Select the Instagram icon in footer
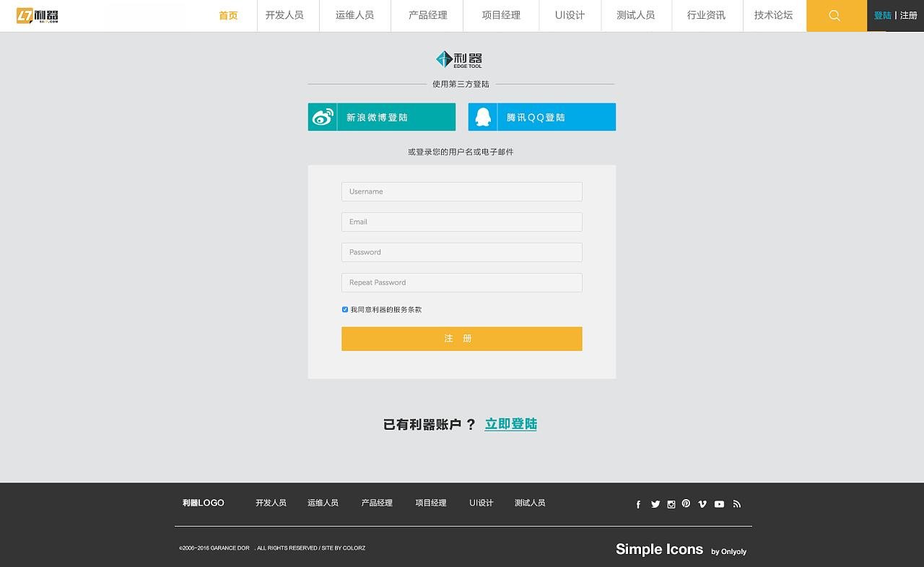 pyautogui.click(x=671, y=503)
